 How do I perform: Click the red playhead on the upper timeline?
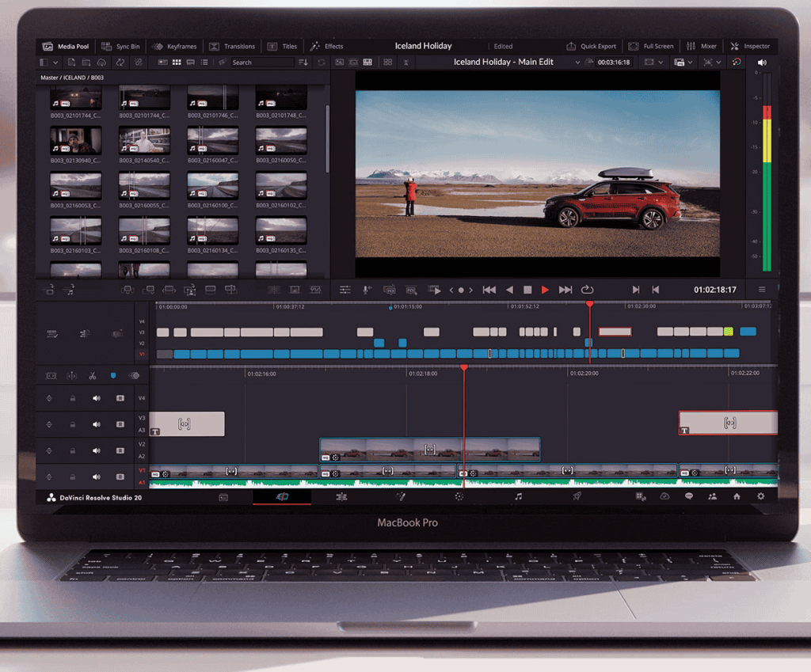[x=589, y=305]
